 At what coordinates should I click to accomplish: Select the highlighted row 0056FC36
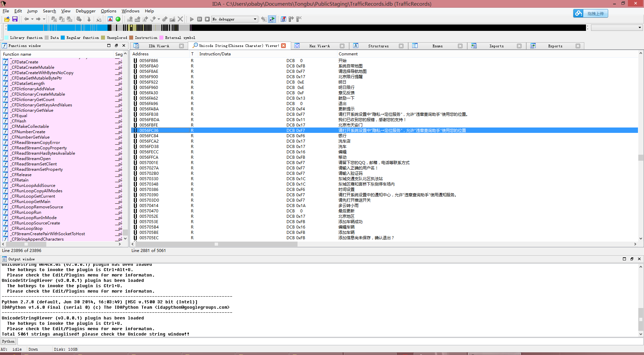coord(384,131)
